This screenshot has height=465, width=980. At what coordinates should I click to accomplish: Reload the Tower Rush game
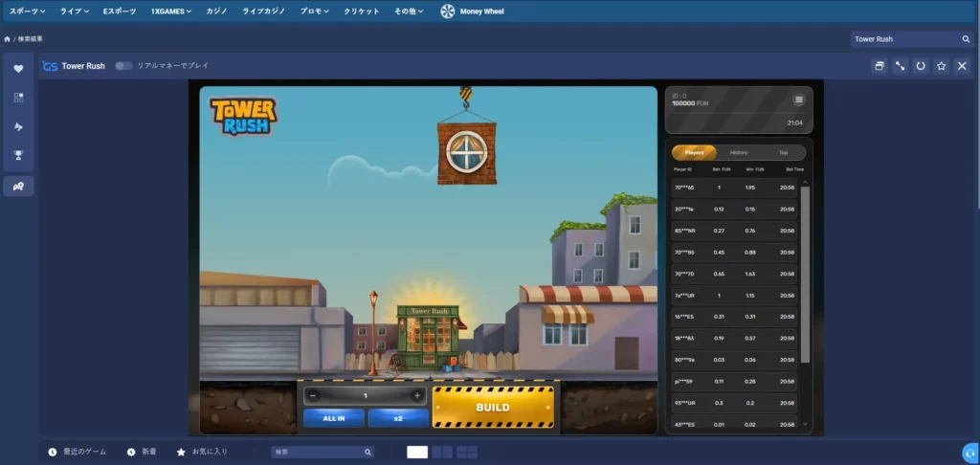[921, 66]
